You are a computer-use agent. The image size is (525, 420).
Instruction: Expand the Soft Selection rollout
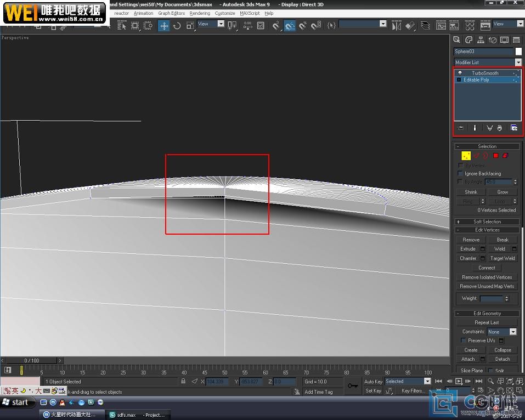pyautogui.click(x=487, y=222)
